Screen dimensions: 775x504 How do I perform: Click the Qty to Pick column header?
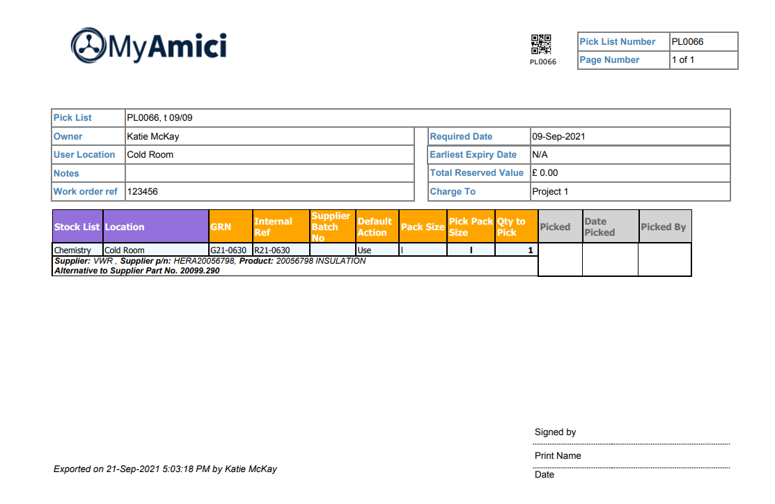click(516, 227)
